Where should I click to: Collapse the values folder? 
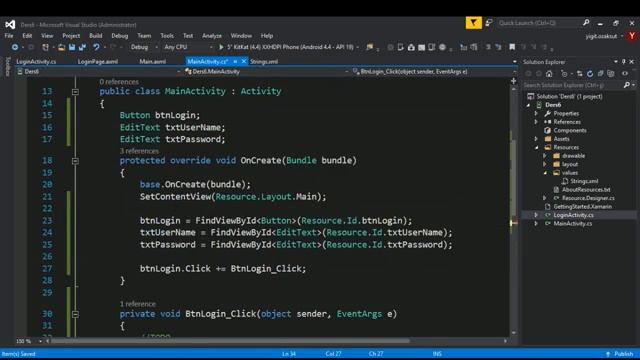coord(545,173)
